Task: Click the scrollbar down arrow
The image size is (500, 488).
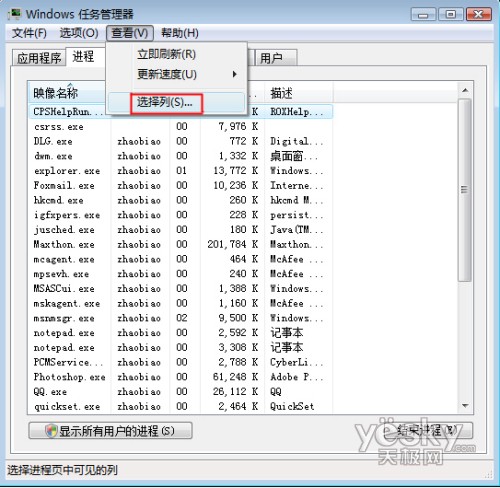Action: click(465, 405)
